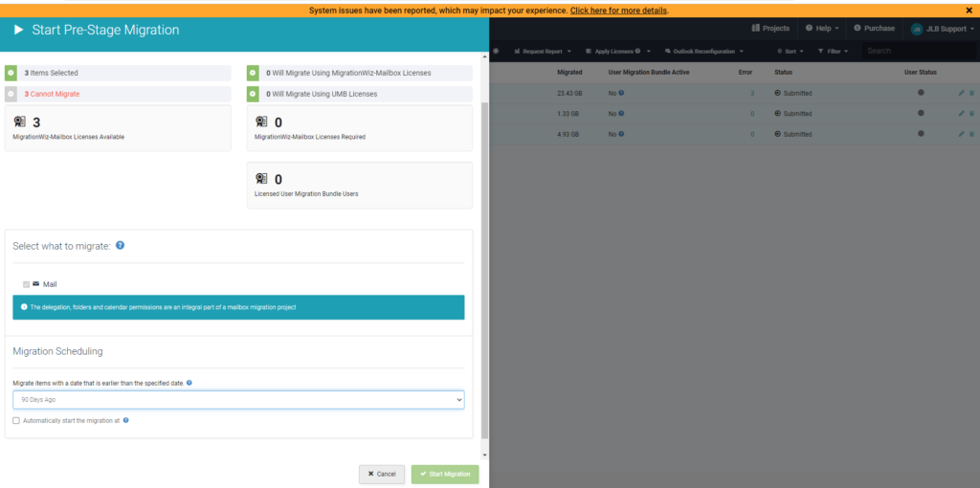
Task: Click help icon next to migration date label
Action: (x=189, y=383)
